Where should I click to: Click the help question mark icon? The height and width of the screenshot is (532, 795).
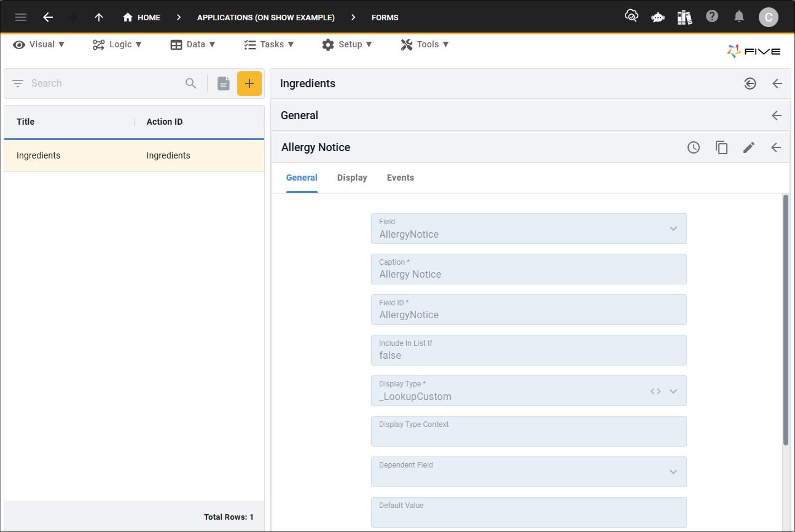pos(712,17)
